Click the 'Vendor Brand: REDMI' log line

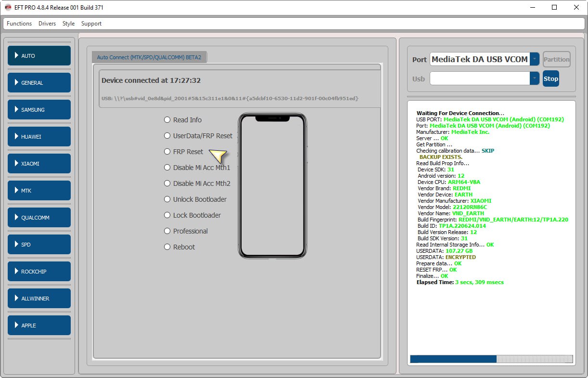(445, 188)
